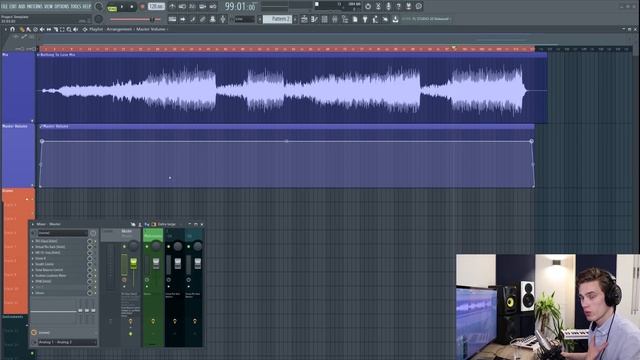Toggle Pattern/Song mode switch
This screenshot has width=640, height=360.
click(112, 9)
